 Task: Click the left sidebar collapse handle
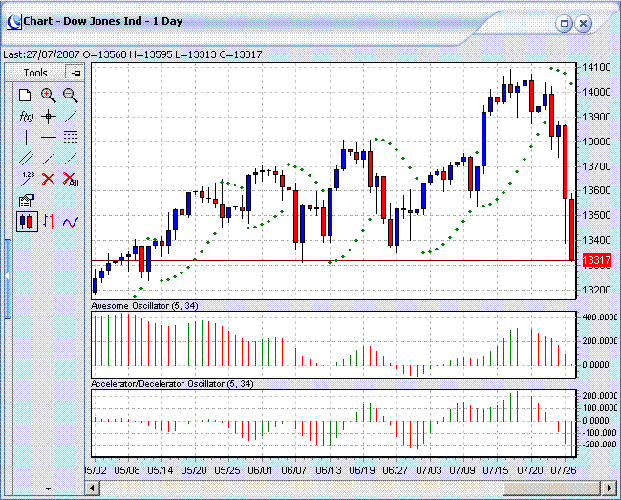(x=8, y=278)
